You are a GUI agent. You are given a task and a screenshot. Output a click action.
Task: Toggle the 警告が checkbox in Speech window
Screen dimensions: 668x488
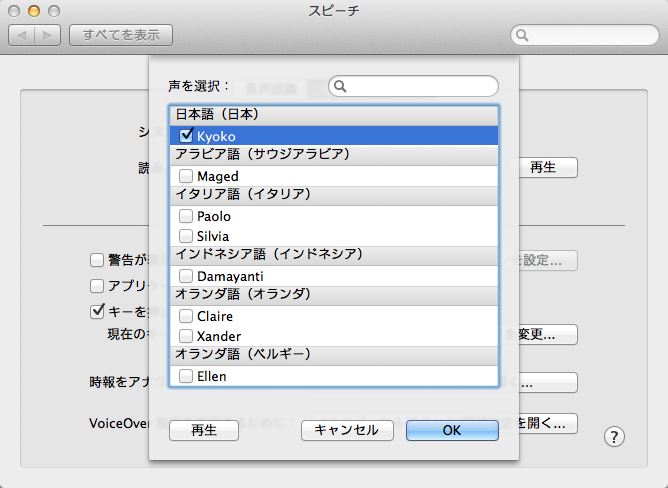pyautogui.click(x=97, y=260)
